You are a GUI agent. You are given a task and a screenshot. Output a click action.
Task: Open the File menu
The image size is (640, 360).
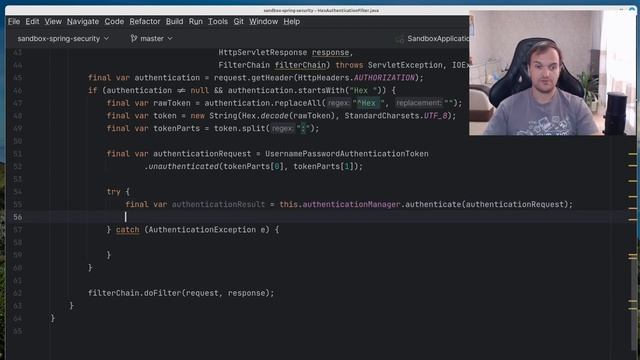tap(14, 22)
